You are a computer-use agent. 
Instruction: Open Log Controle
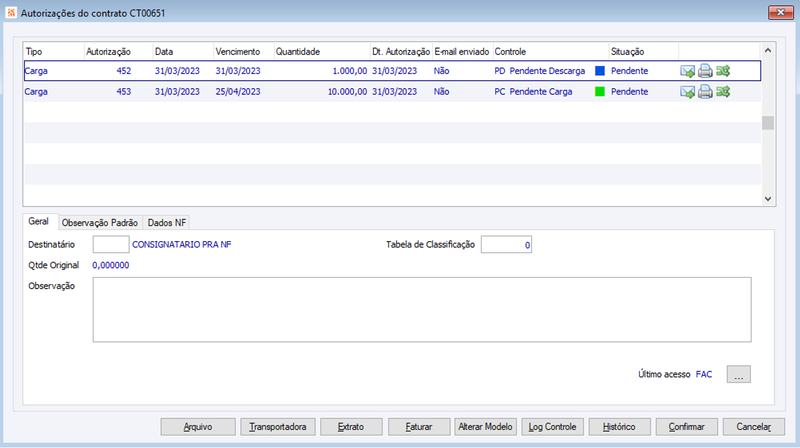(x=552, y=427)
